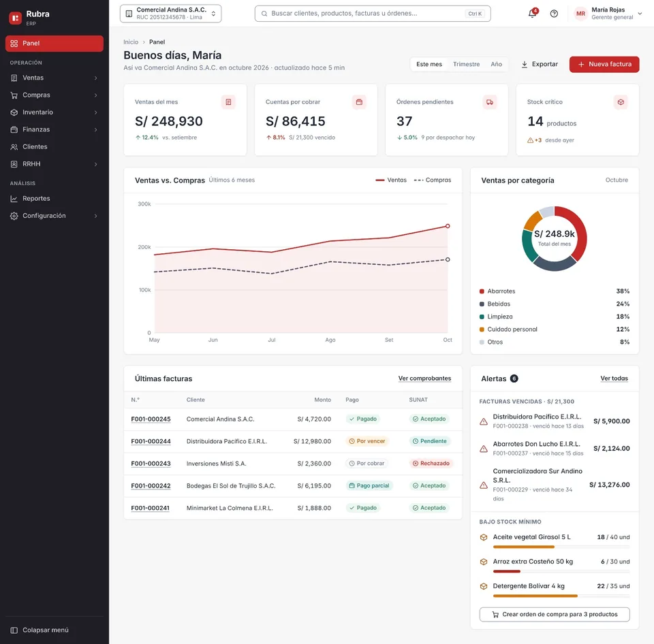Click the Por vencer badge for F001-000244
Image resolution: width=654 pixels, height=644 pixels.
click(367, 441)
